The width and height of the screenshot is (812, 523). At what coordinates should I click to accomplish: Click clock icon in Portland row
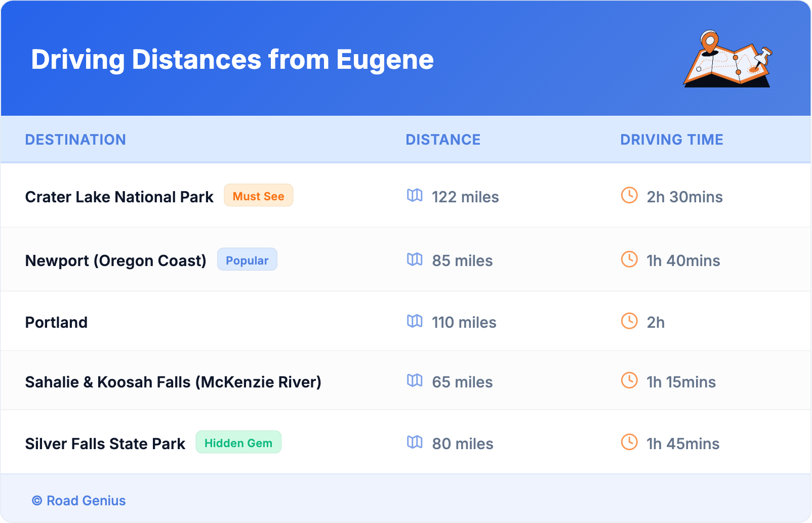pos(629,321)
